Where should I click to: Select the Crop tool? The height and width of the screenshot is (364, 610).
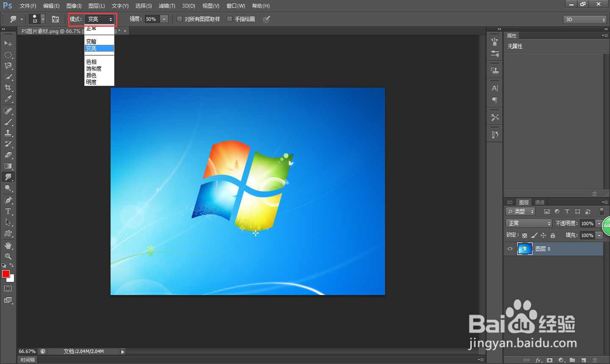8,88
